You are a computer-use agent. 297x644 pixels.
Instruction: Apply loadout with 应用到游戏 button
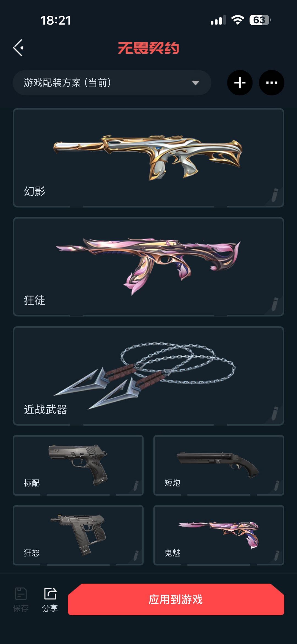[x=176, y=599]
